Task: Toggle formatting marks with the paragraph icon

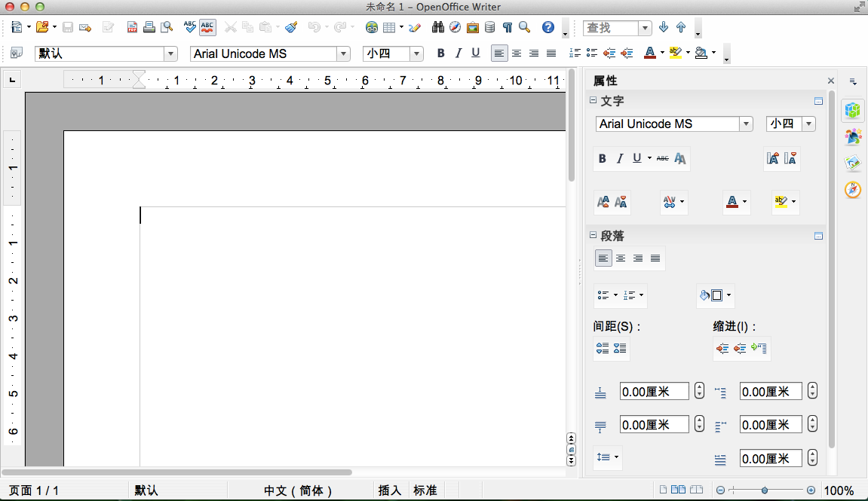Action: [508, 27]
